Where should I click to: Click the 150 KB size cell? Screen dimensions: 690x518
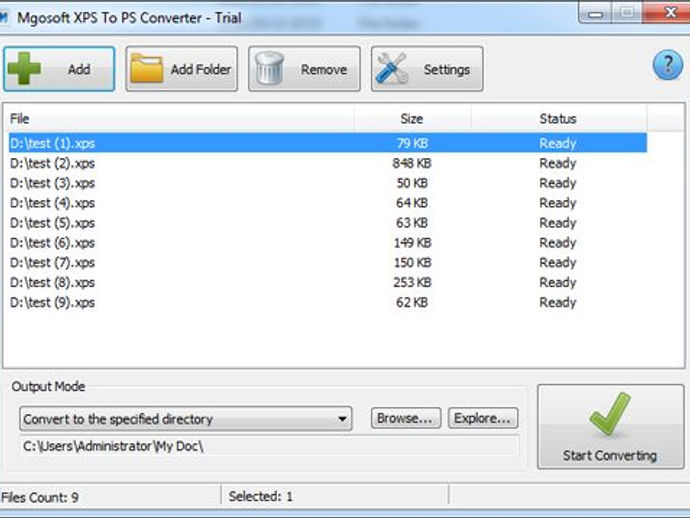tap(412, 262)
